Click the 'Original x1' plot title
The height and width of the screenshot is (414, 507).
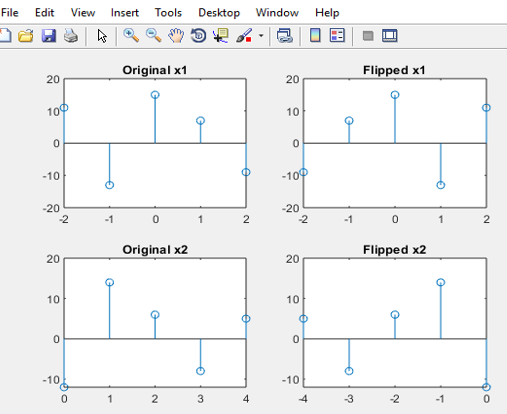point(155,70)
